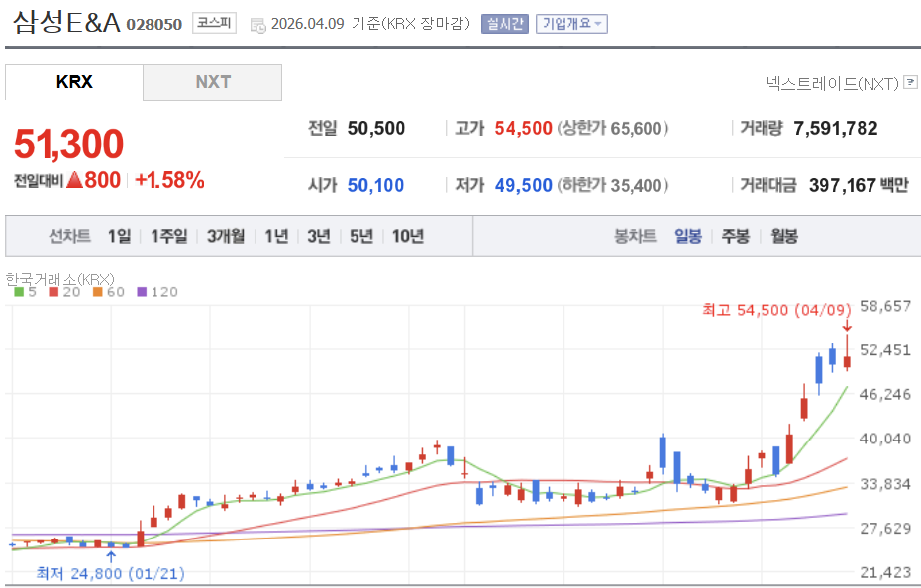Viewport: 921px width, 588px height.
Task: Switch to the NXT tab
Action: click(x=213, y=82)
